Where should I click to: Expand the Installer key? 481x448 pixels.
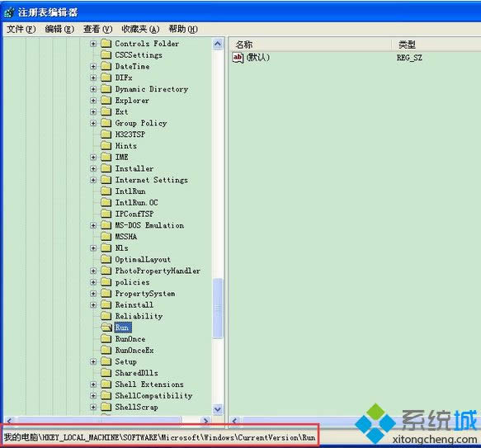click(x=93, y=168)
